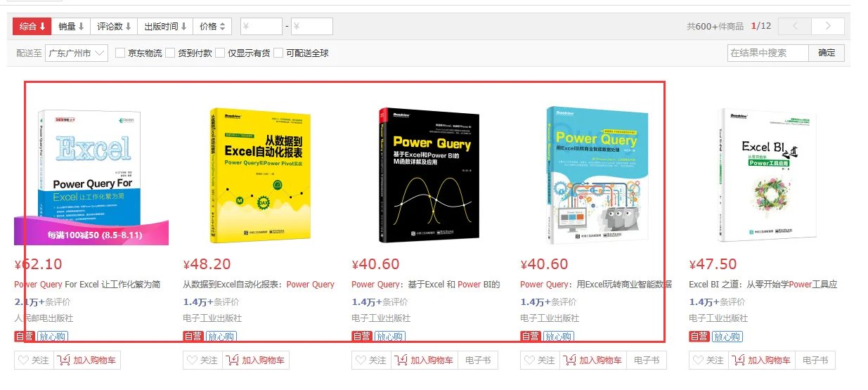
Task: Click 共600+件商品 result count
Action: 715,27
